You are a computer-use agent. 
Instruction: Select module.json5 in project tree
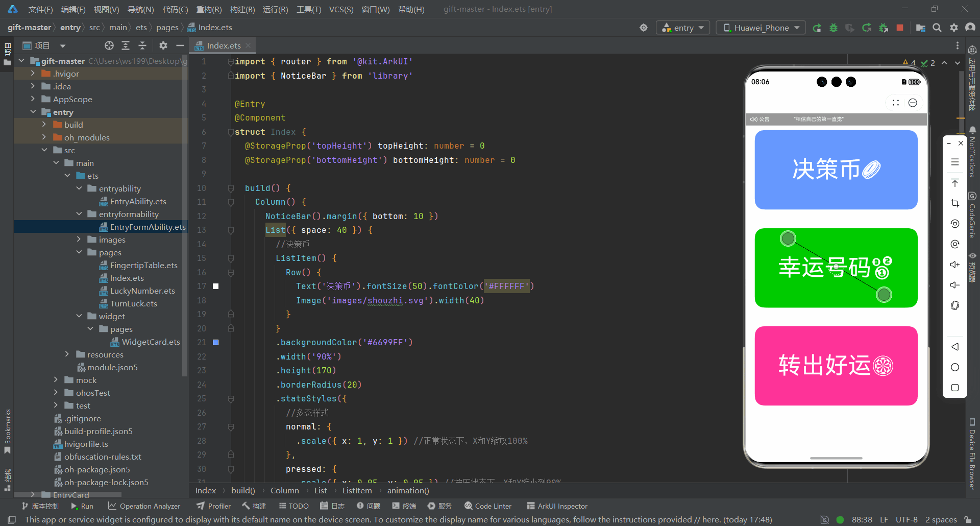(x=112, y=367)
